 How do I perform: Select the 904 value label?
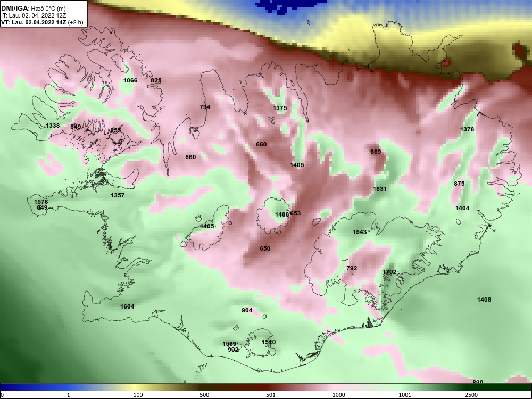point(247,310)
